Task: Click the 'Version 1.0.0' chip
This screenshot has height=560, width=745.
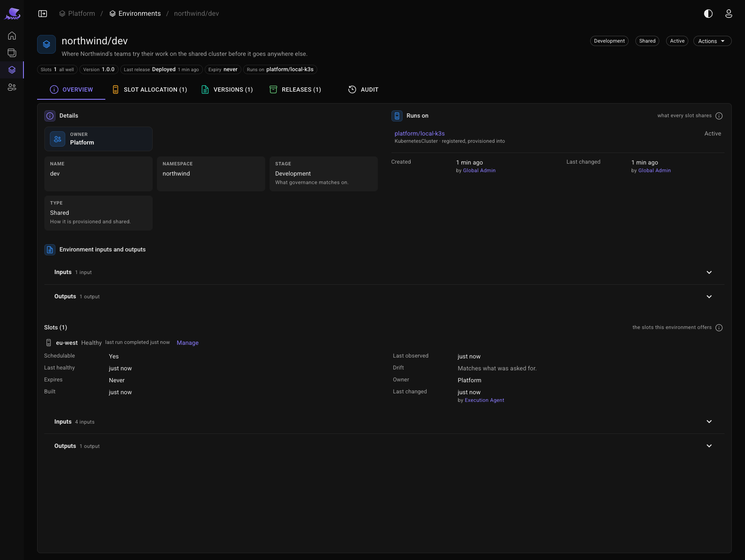Action: click(99, 69)
